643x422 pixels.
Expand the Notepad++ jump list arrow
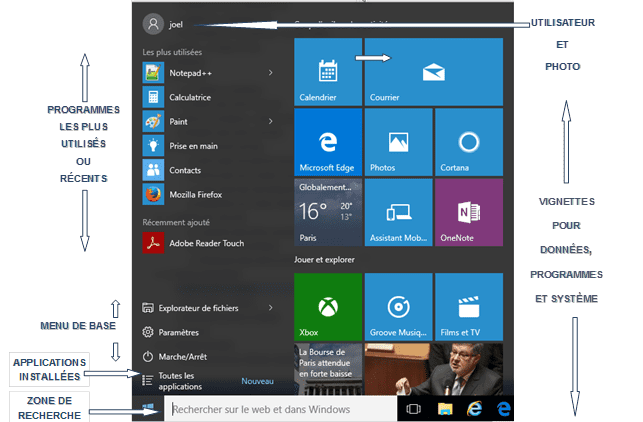pos(271,73)
